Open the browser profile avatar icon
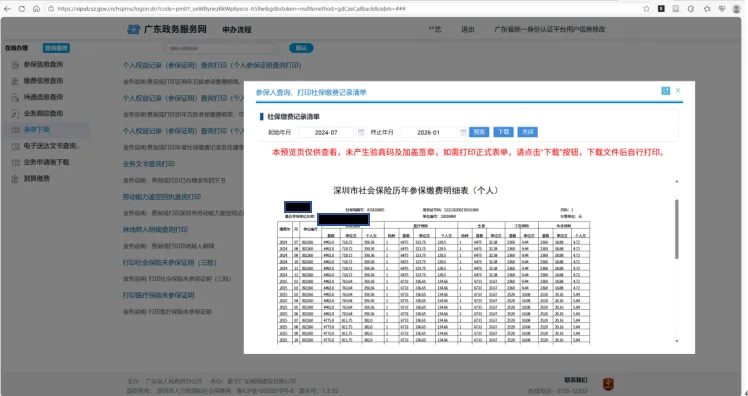The width and height of the screenshot is (748, 396). [x=737, y=9]
